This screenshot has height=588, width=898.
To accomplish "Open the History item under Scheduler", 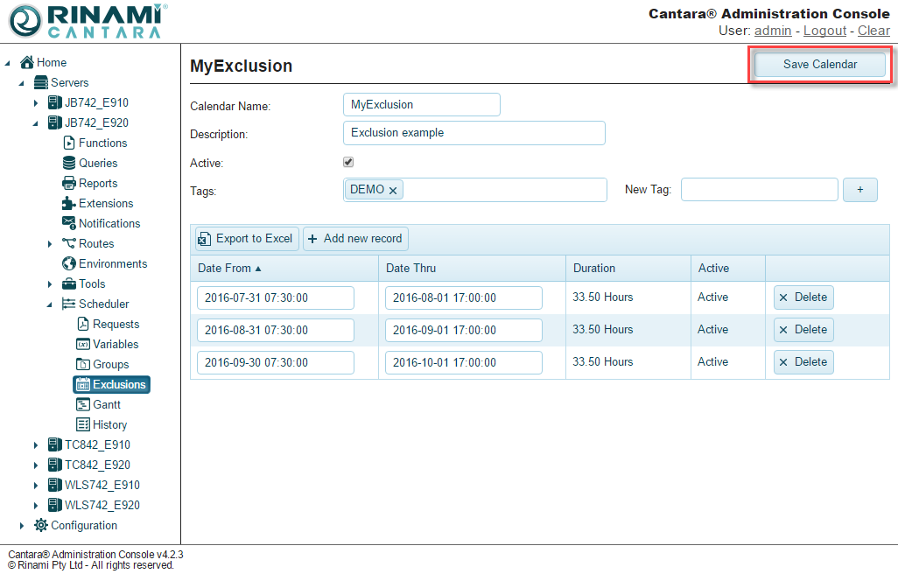I will click(109, 424).
